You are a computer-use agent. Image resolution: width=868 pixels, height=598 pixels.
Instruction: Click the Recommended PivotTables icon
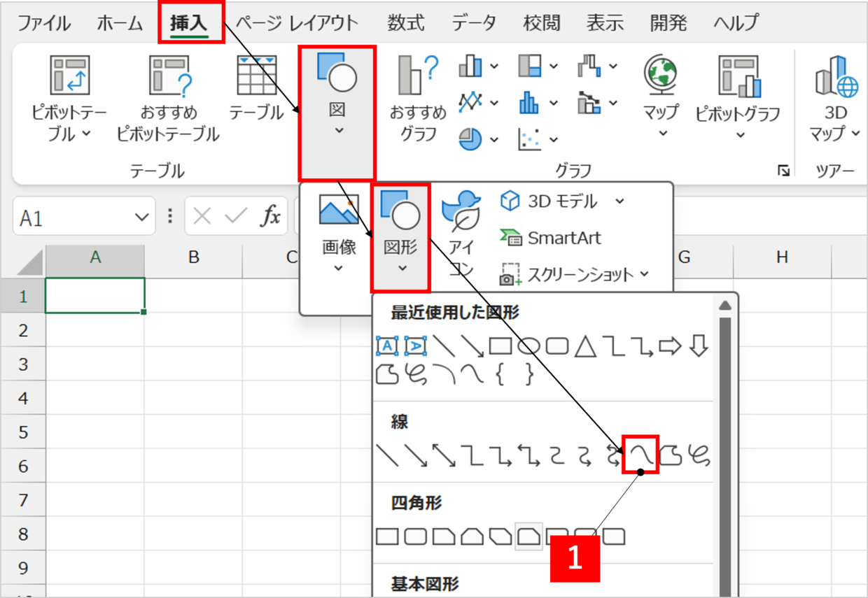pos(168,76)
